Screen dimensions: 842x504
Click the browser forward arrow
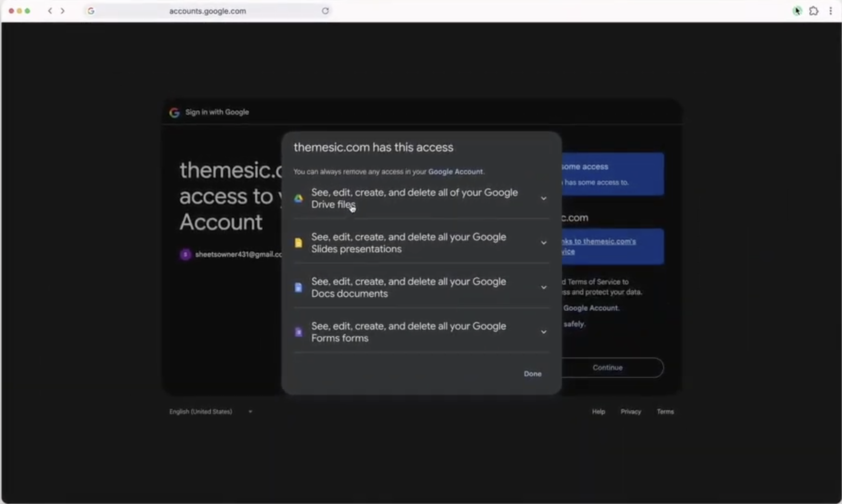click(x=62, y=10)
